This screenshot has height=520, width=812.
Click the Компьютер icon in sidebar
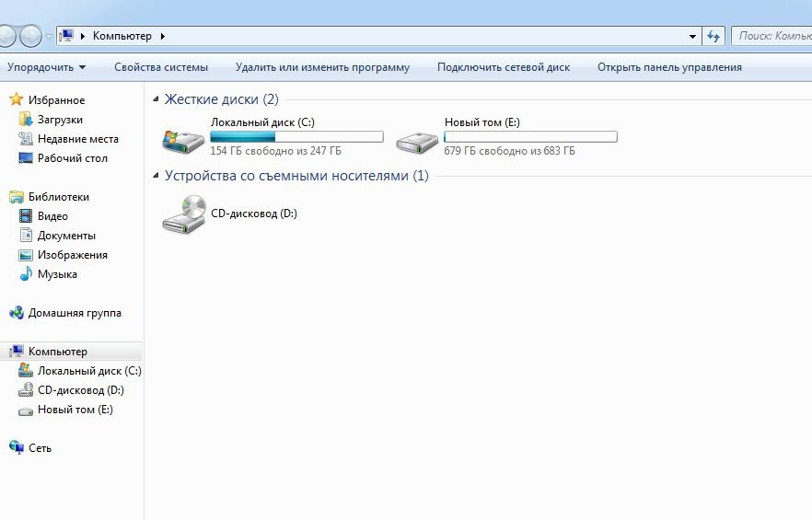(17, 351)
